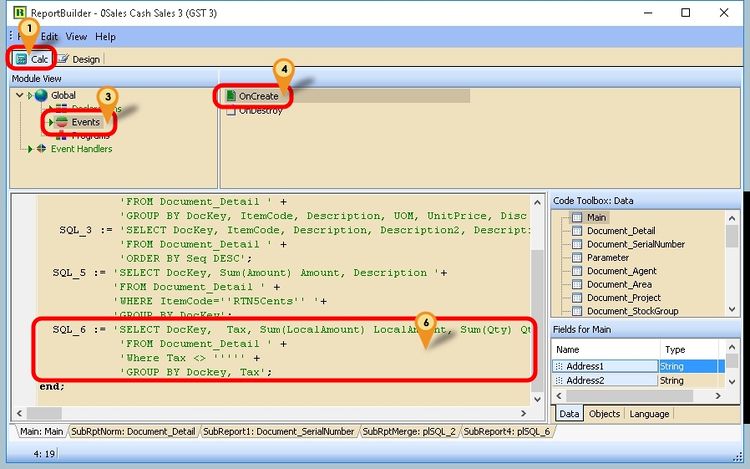Select the Address2 field row
Screen dimensions: 750x469
(x=638, y=381)
